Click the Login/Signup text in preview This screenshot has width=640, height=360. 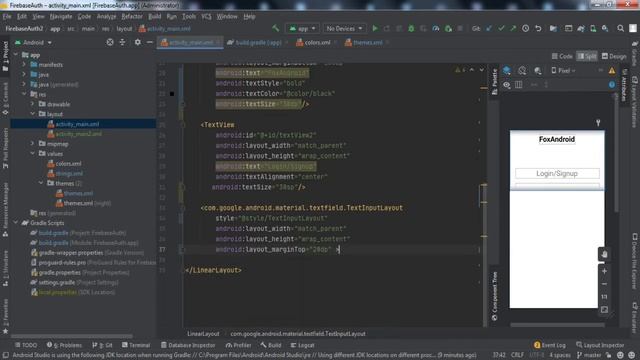tap(557, 173)
